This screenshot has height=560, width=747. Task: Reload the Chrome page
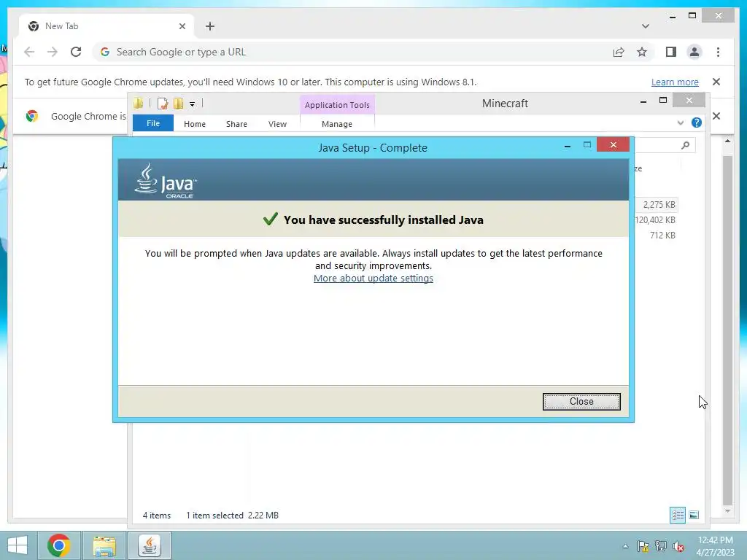tap(76, 52)
